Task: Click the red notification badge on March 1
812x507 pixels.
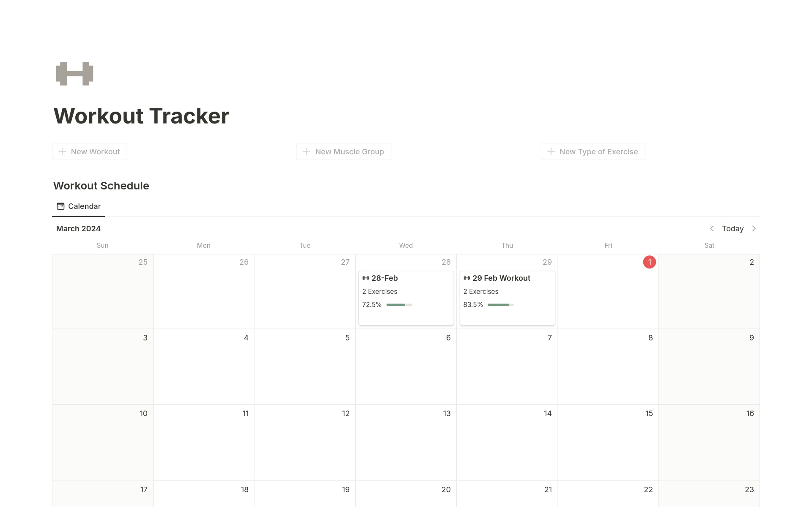Action: [650, 262]
